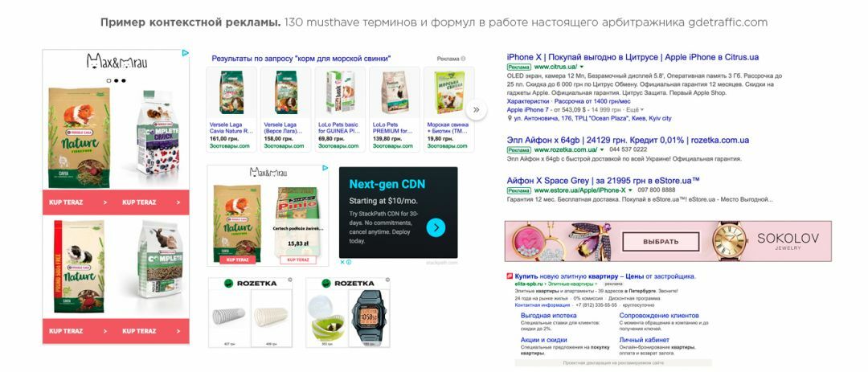Viewport: 868px width, 372px height.
Task: Close the StackPath ad with X icon
Action: pos(342,262)
